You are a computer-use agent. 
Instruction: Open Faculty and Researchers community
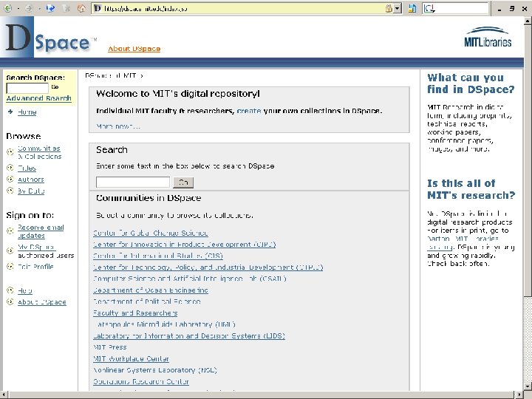(135, 313)
